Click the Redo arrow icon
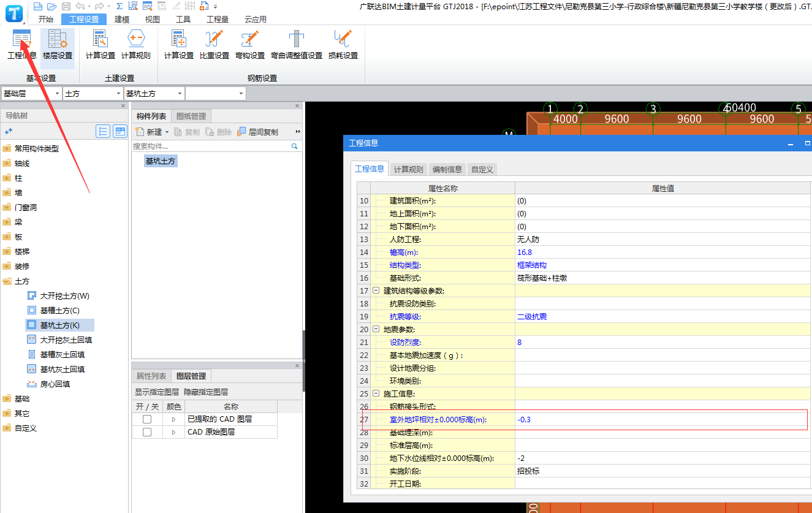The image size is (812, 513). point(99,6)
